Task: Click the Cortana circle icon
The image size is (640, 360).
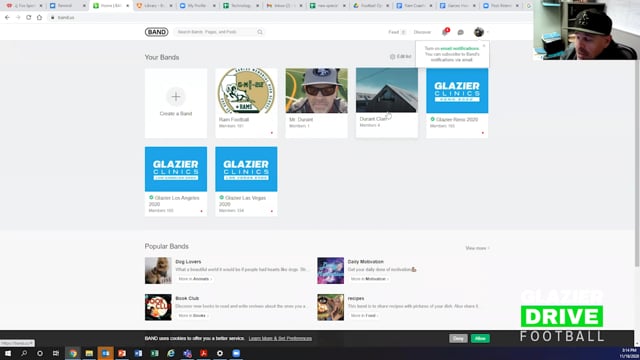Action: pos(40,353)
